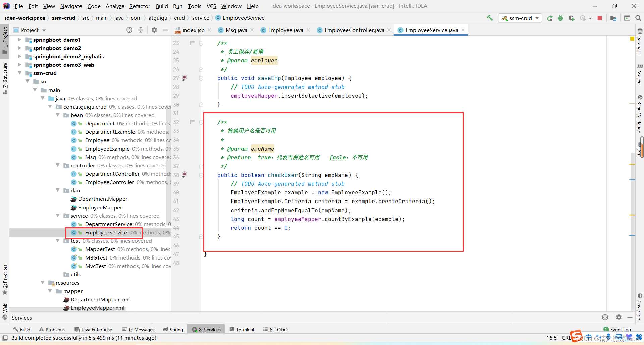Click the line 27 method gutter icon

tap(184, 78)
